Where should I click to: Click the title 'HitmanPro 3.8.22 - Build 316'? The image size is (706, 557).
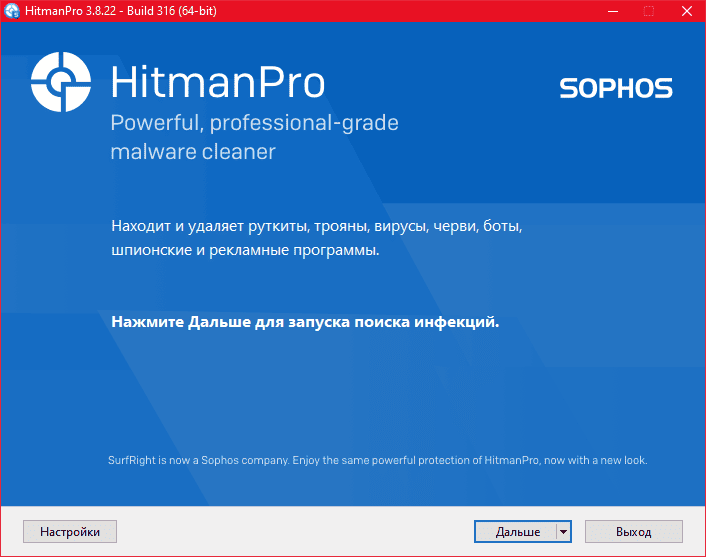click(121, 11)
